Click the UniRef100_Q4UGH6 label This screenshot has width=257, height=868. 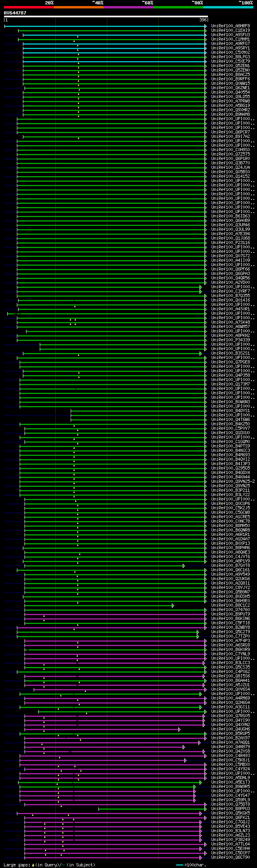tap(230, 729)
